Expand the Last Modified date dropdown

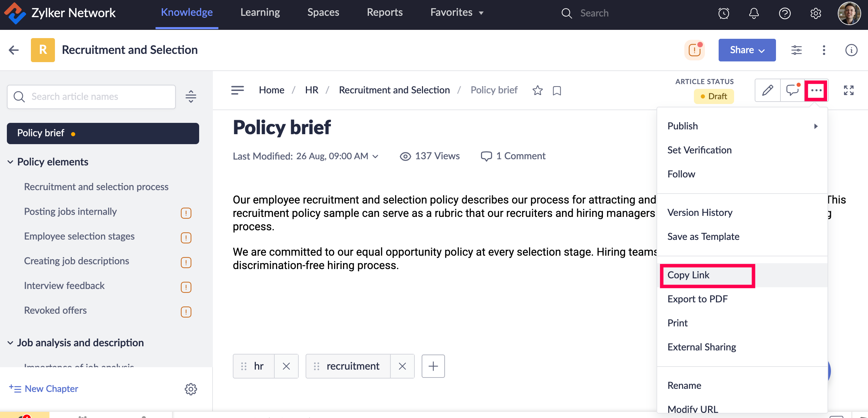[x=376, y=156]
